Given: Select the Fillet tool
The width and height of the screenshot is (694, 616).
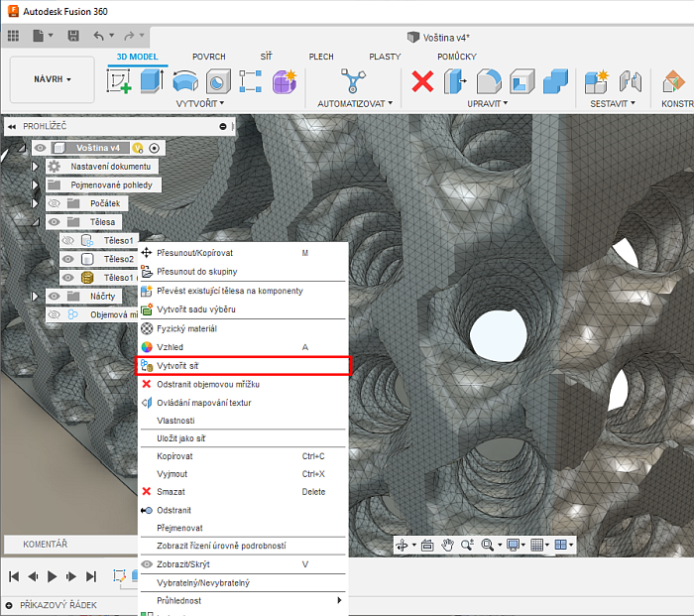Looking at the screenshot, I should [x=489, y=81].
